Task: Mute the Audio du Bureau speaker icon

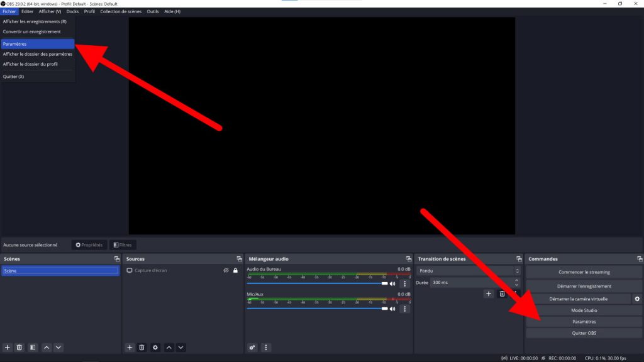Action: [392, 283]
